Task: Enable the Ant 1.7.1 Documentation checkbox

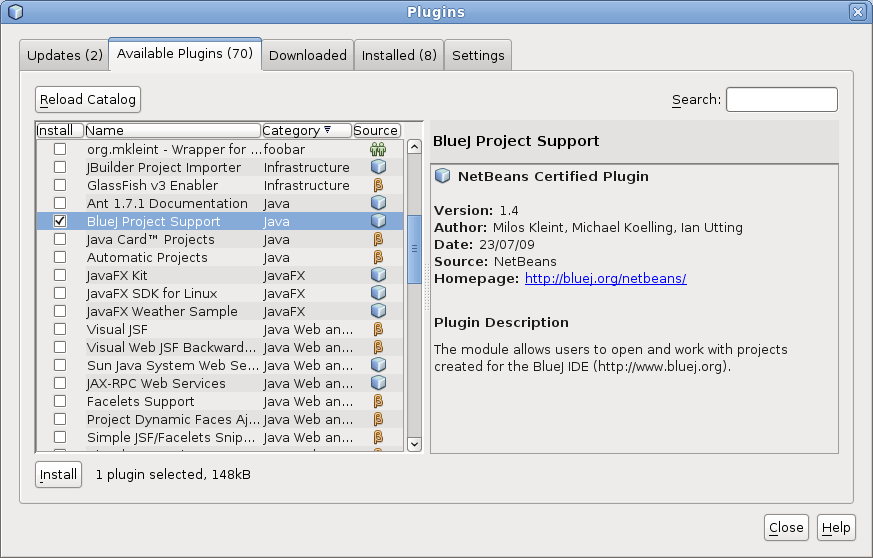Action: [60, 203]
